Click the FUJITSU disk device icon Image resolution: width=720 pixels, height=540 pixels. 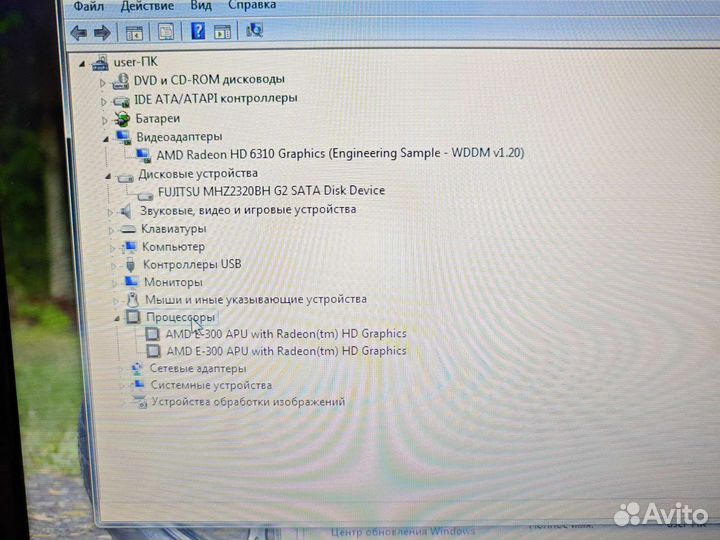145,196
